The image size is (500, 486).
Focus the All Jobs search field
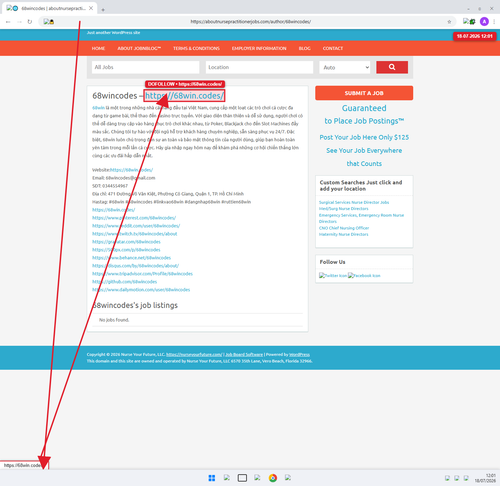click(x=145, y=67)
